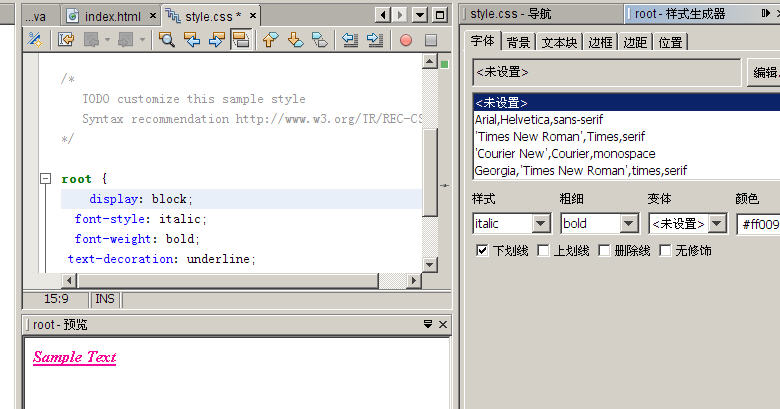Open back history dropdown arrow
This screenshot has height=409, width=780.
pos(107,40)
